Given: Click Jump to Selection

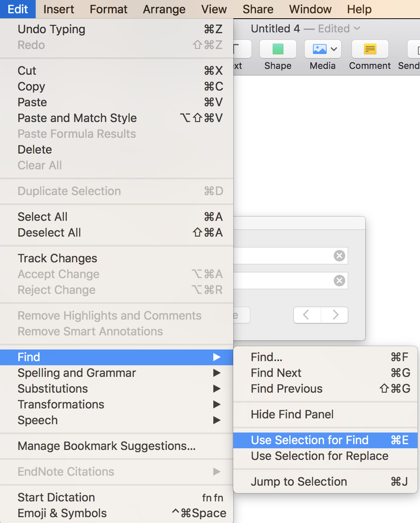Looking at the screenshot, I should 299,481.
